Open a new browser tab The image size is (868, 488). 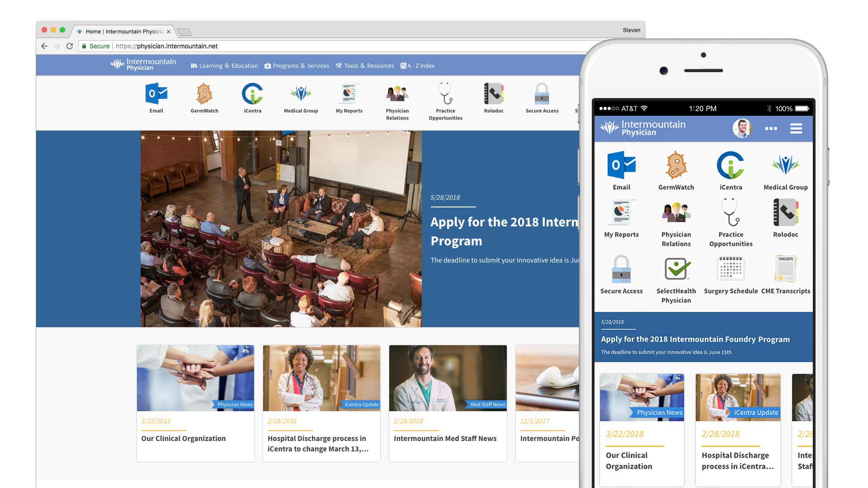pyautogui.click(x=184, y=32)
